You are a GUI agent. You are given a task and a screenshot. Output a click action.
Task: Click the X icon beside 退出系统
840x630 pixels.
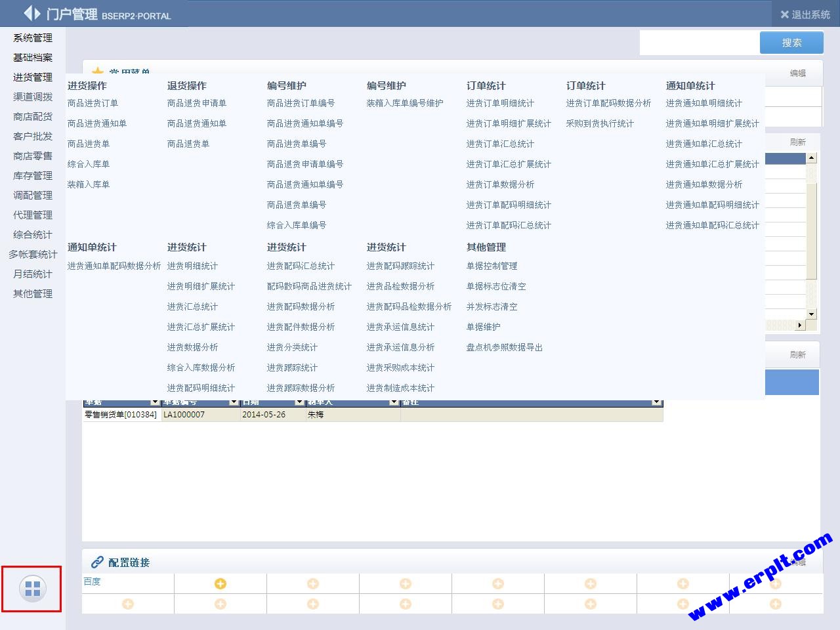(784, 14)
